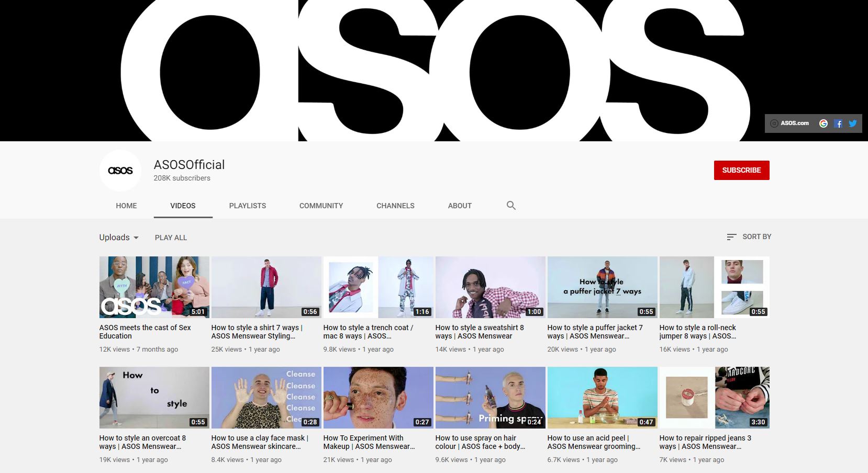Click title 'How to use an acid peel'

(594, 442)
